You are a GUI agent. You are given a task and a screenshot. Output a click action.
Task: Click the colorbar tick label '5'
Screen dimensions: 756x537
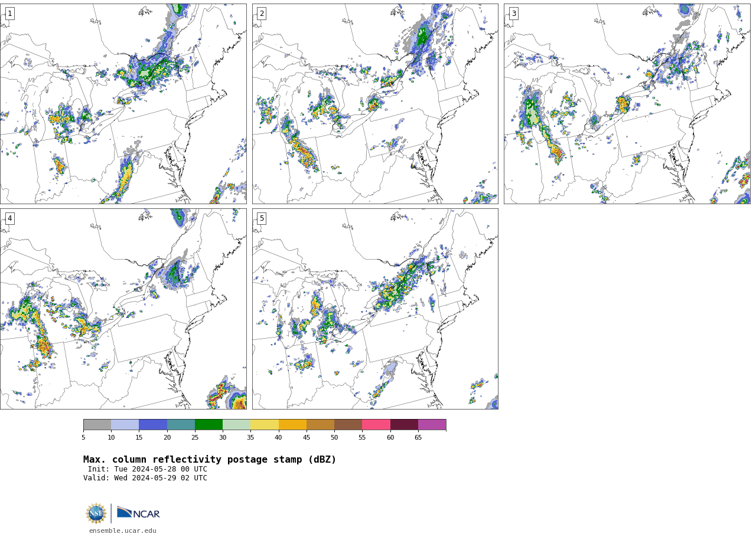coord(83,438)
